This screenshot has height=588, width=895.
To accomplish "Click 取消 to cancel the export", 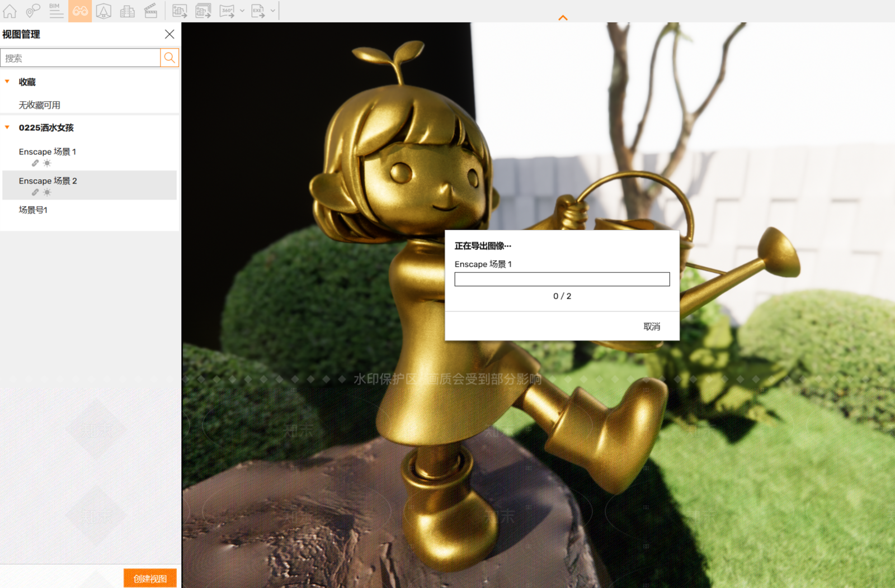I will tap(652, 326).
